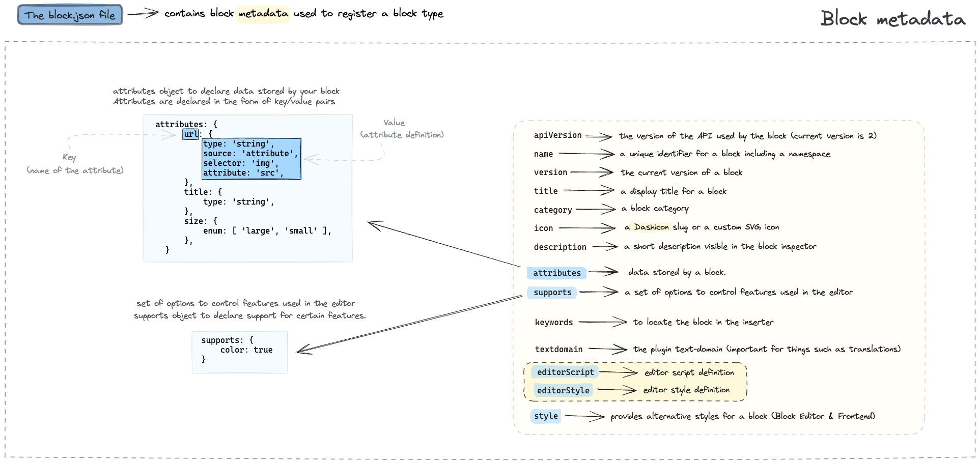The image size is (980, 462).
Task: Click 'The block.json file' label box
Action: [x=70, y=15]
